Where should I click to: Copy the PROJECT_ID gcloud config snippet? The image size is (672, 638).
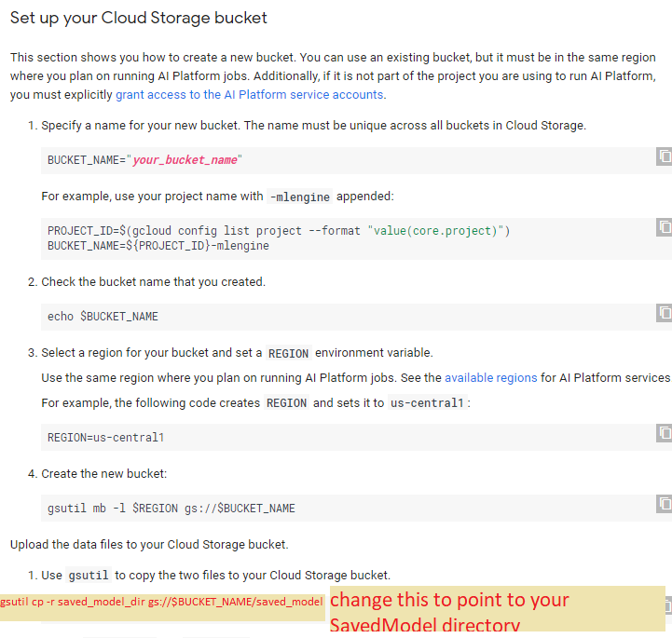[664, 227]
